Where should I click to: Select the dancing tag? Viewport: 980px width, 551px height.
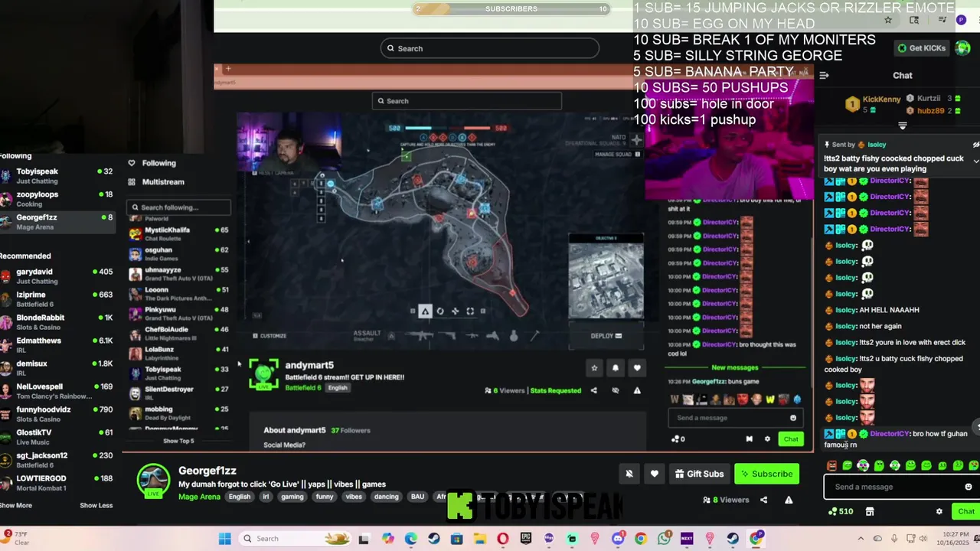[386, 497]
